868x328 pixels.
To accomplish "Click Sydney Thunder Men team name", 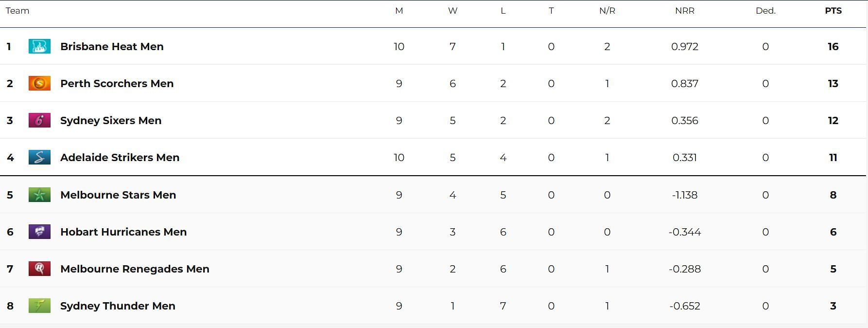I will point(118,306).
